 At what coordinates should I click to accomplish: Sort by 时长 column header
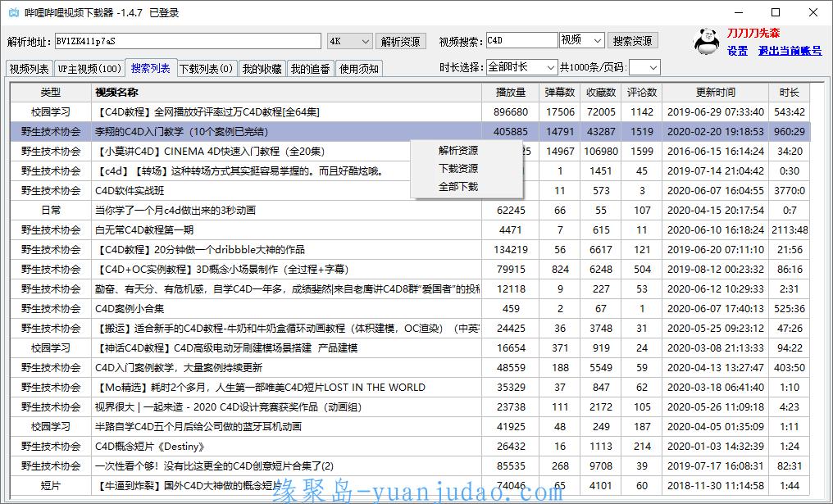tap(790, 93)
